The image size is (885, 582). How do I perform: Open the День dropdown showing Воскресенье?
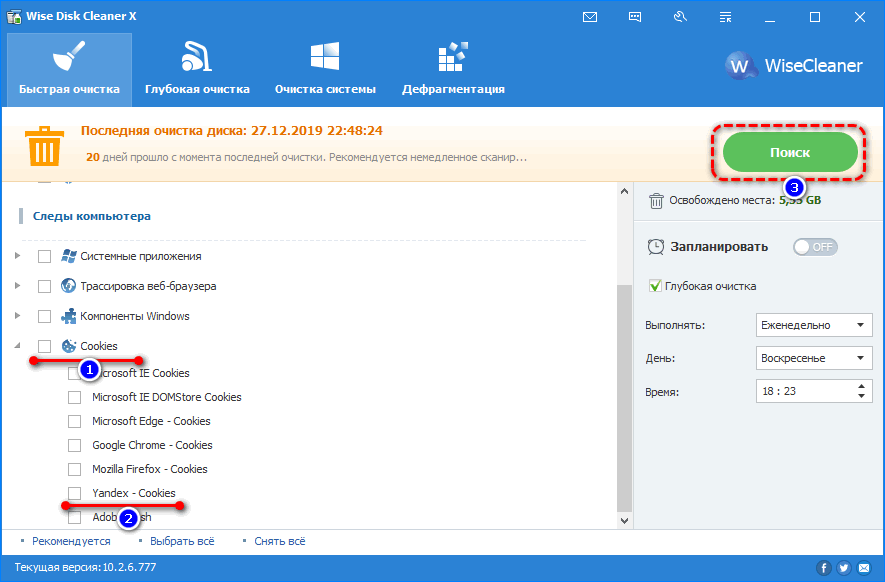click(x=814, y=358)
